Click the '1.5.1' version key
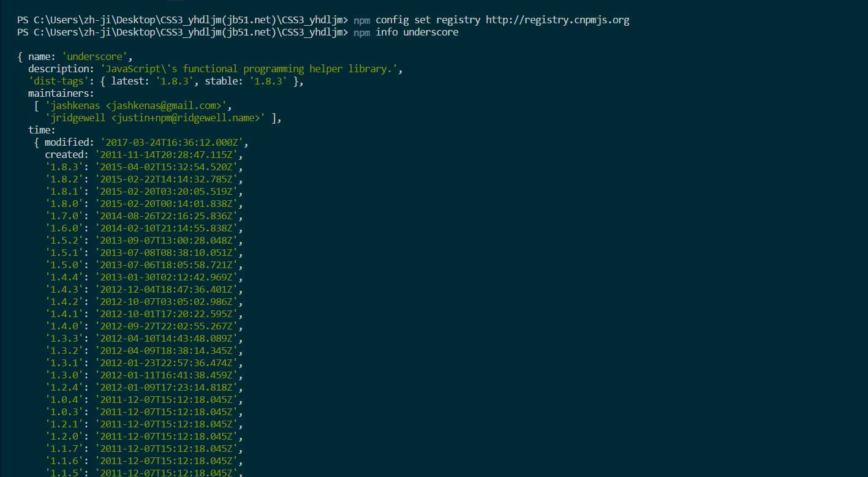The height and width of the screenshot is (477, 868). (x=64, y=253)
